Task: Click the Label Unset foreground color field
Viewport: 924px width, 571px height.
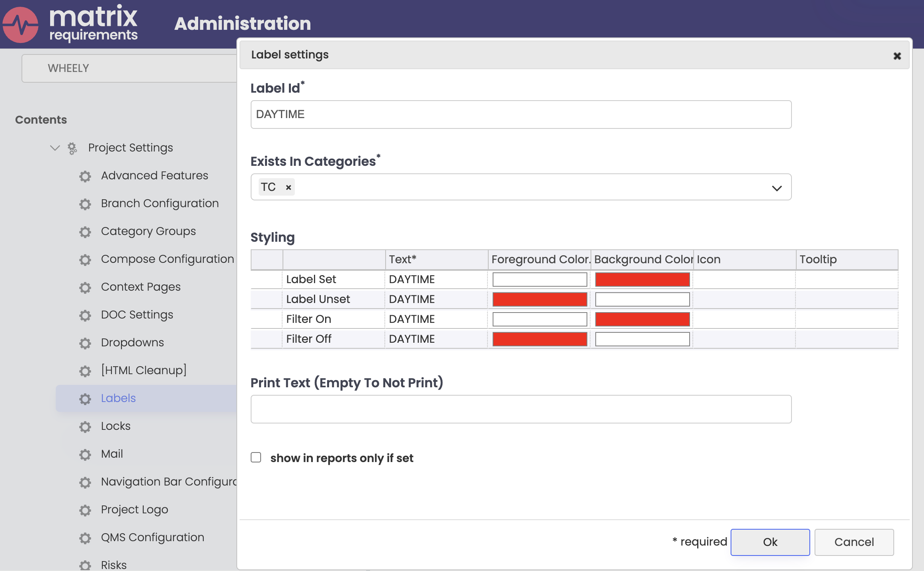Action: coord(540,299)
